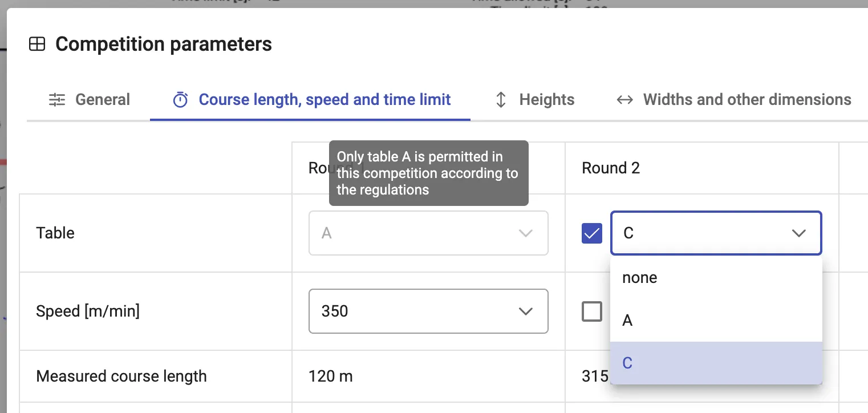Viewport: 868px width, 413px height.
Task: Click the Round 2 column header
Action: [x=611, y=168]
